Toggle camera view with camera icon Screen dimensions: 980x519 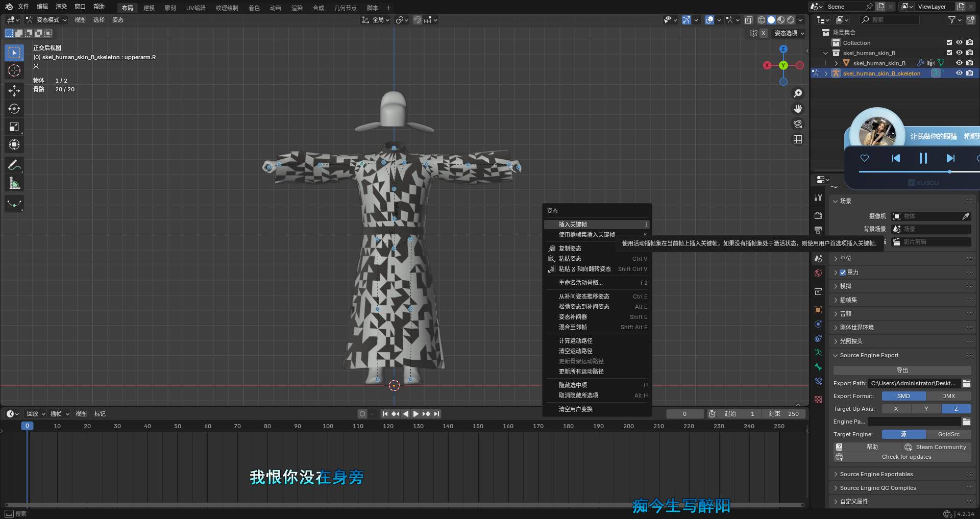click(798, 124)
